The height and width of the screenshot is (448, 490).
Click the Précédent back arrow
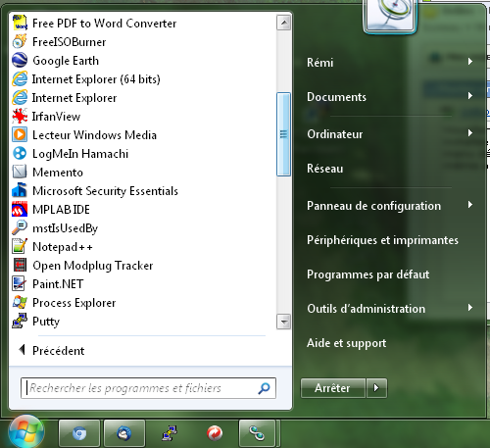click(x=22, y=350)
